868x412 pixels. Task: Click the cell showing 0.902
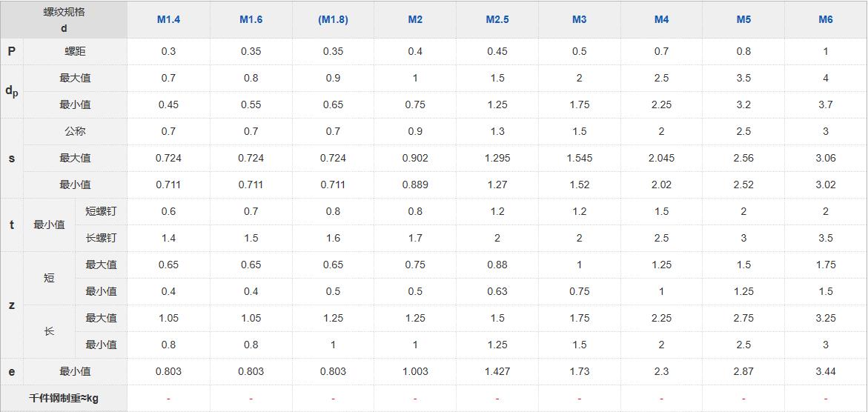point(415,158)
